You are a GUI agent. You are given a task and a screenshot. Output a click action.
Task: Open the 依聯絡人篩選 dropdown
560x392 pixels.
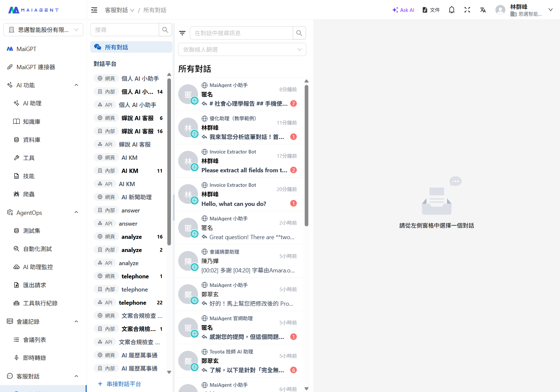click(x=242, y=49)
